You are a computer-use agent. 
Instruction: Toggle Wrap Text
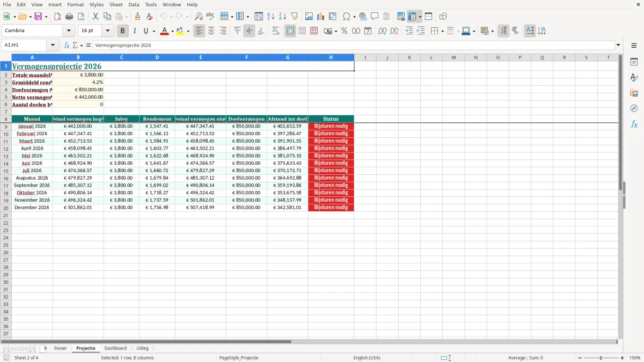(276, 31)
